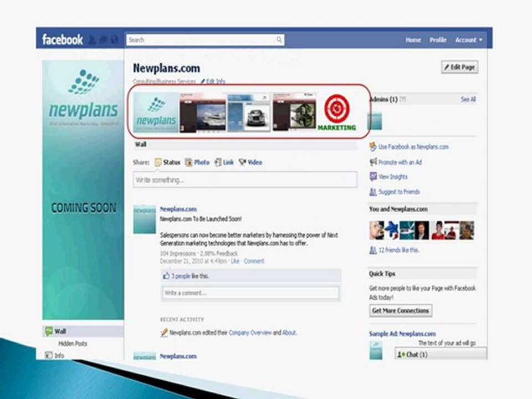Open the car photo thumbnail
532x399 pixels.
(x=249, y=112)
